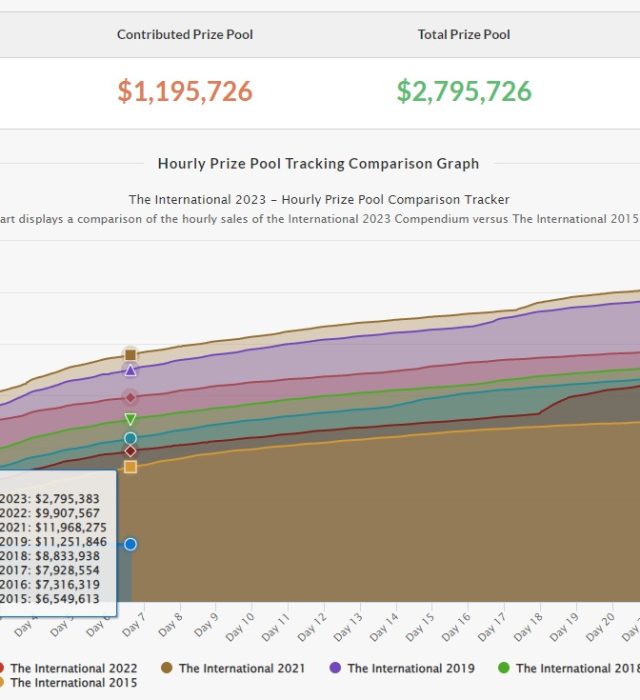Screen dimensions: 640x700
Task: Click the Total Prize Pool header label
Action: click(x=464, y=35)
